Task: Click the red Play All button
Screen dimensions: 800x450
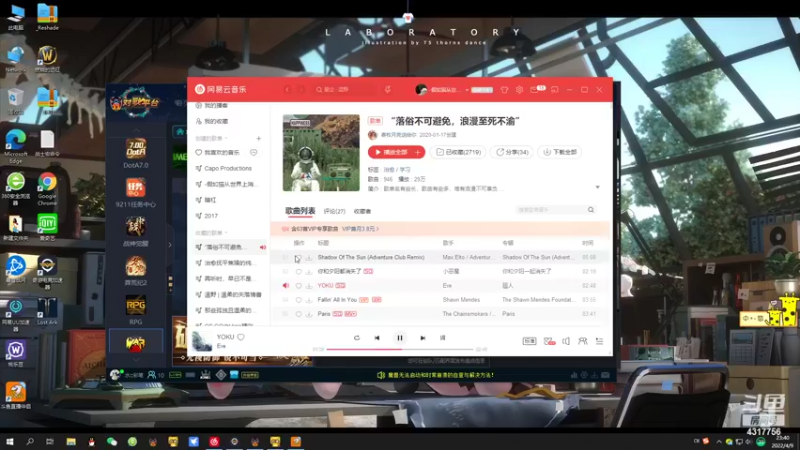Action: point(391,152)
